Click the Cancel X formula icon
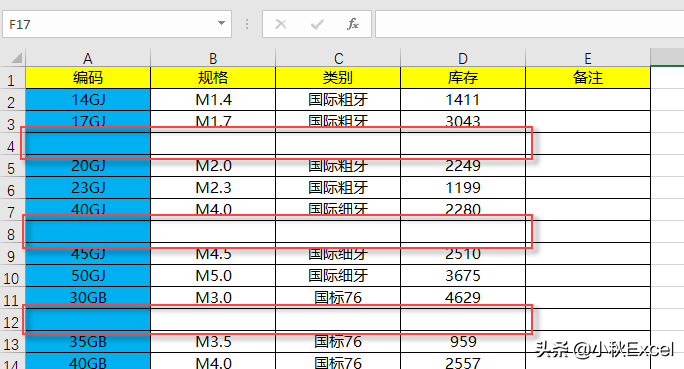Screen dimensions: 684x369 pos(281,24)
